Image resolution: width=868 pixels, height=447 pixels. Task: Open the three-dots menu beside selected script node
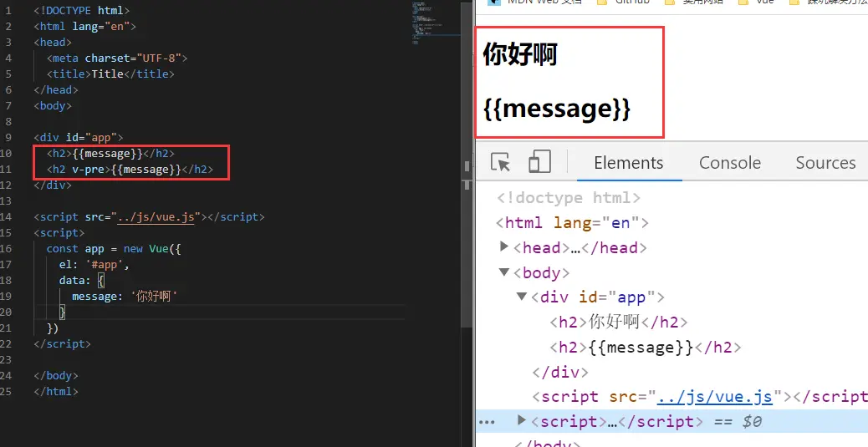(x=487, y=422)
